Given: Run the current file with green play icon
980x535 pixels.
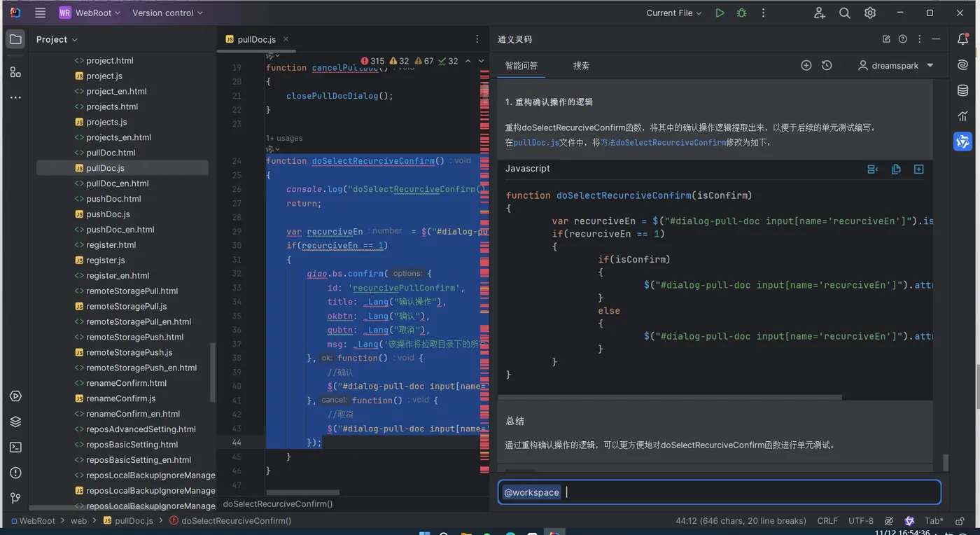Looking at the screenshot, I should point(720,13).
